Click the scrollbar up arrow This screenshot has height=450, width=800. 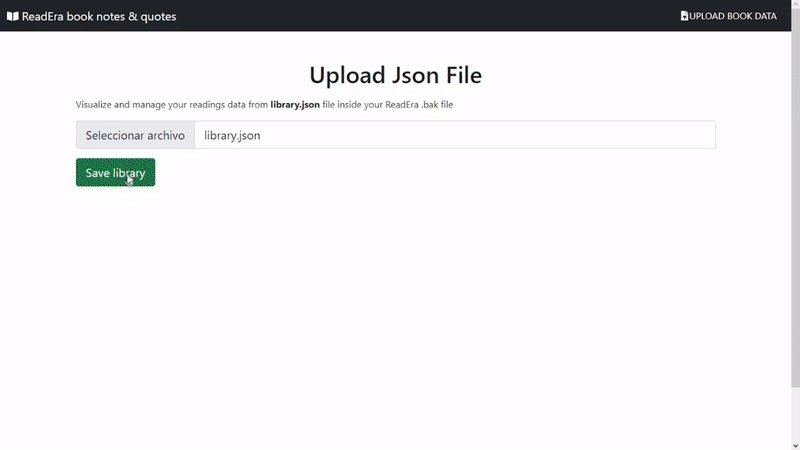tap(795, 5)
